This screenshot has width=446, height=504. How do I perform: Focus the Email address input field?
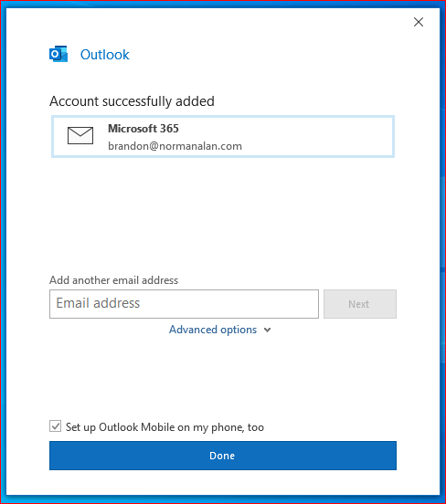click(x=184, y=304)
